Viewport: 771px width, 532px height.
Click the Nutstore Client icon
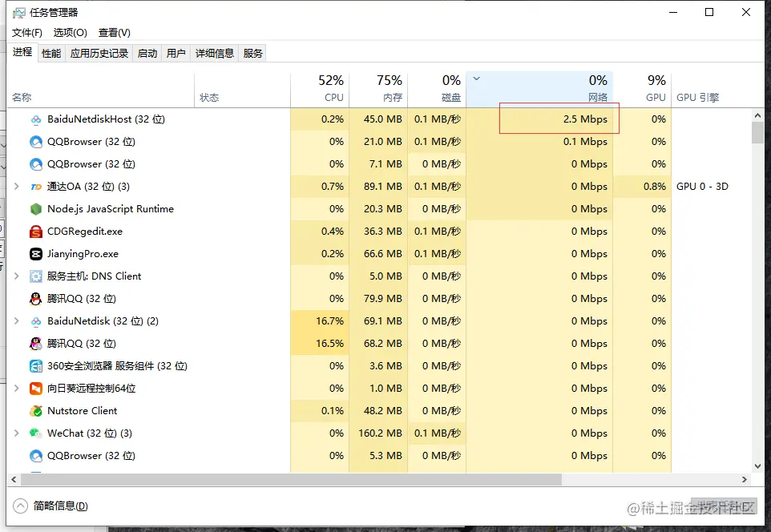[36, 411]
